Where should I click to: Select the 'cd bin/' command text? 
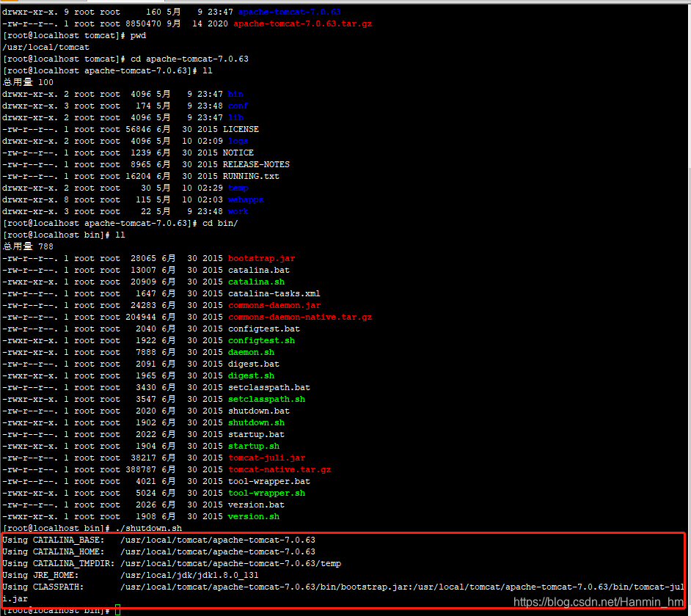(220, 224)
